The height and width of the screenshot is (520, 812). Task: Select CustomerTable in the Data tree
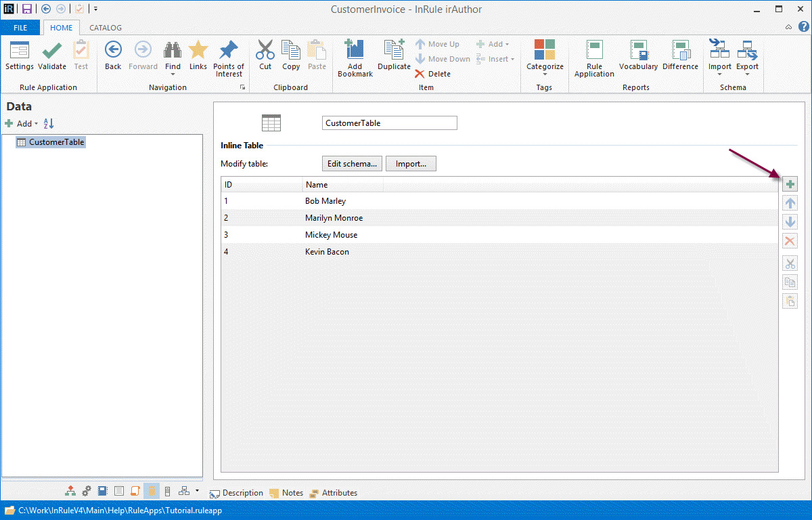[56, 142]
